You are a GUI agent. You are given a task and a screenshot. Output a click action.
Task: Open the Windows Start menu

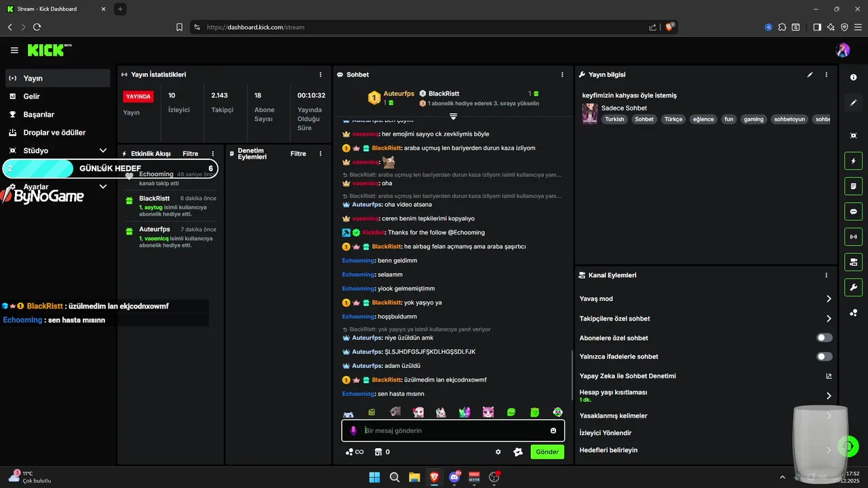(374, 477)
